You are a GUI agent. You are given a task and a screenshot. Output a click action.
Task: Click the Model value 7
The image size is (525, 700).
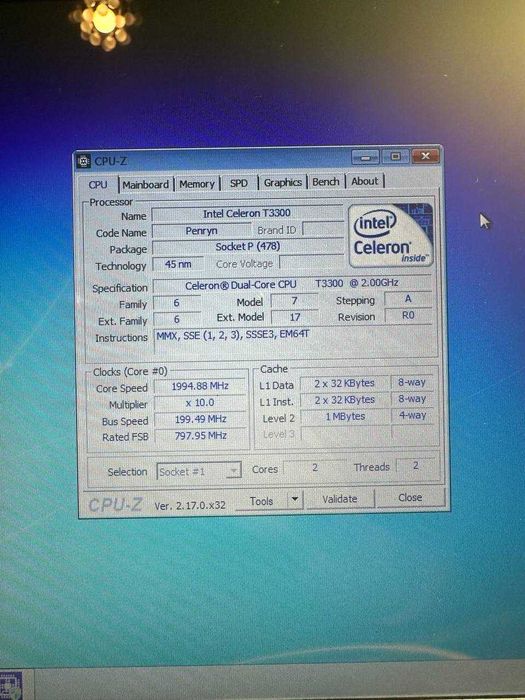point(294,301)
